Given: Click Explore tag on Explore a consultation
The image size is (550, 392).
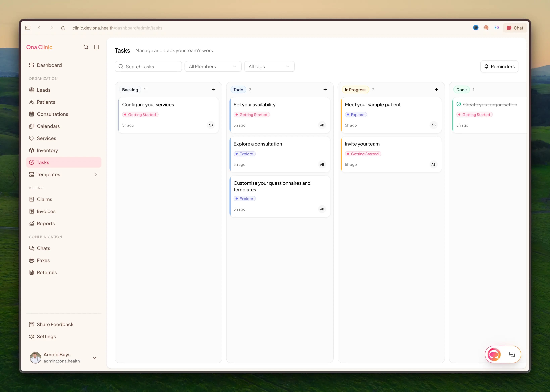Looking at the screenshot, I should [x=244, y=154].
